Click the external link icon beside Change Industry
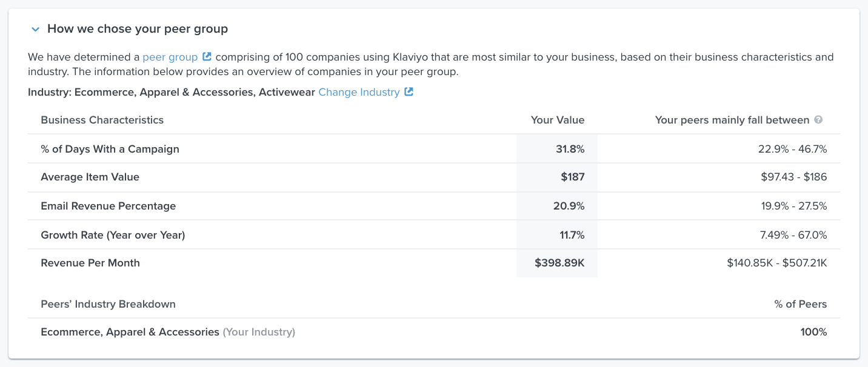This screenshot has width=868, height=367. point(410,91)
